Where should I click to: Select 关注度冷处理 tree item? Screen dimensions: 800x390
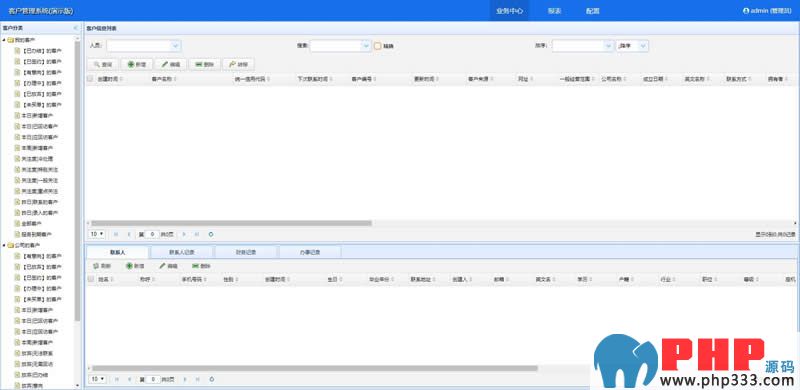(x=37, y=159)
